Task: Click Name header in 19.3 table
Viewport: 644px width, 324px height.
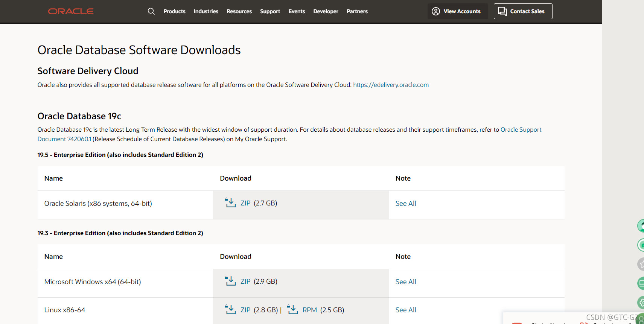Action: pyautogui.click(x=53, y=257)
